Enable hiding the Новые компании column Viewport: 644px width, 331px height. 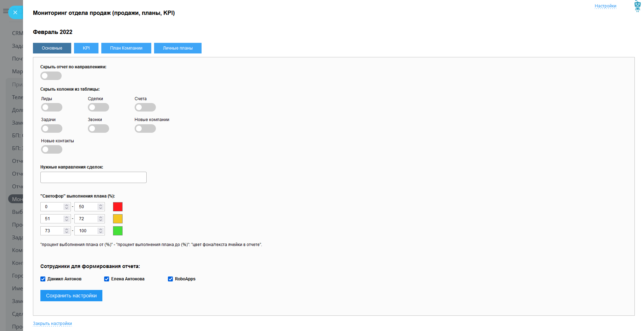(x=145, y=129)
